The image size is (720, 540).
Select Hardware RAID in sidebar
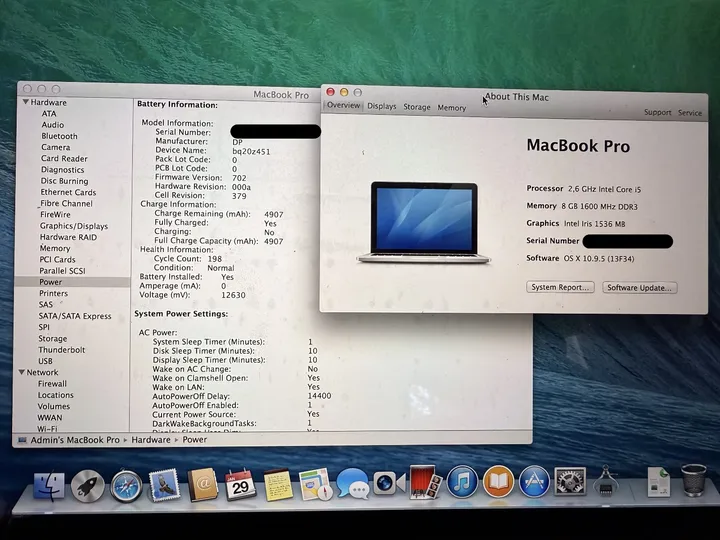click(68, 237)
